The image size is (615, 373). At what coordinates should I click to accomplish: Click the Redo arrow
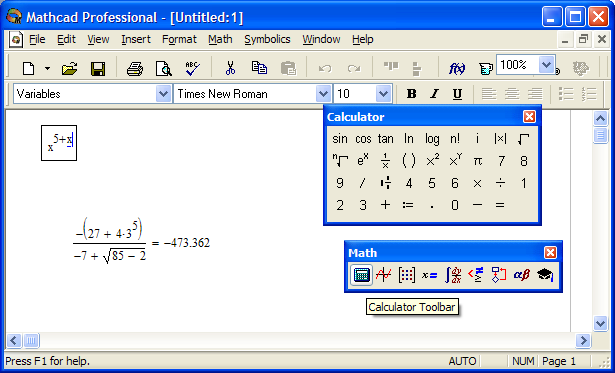[354, 69]
